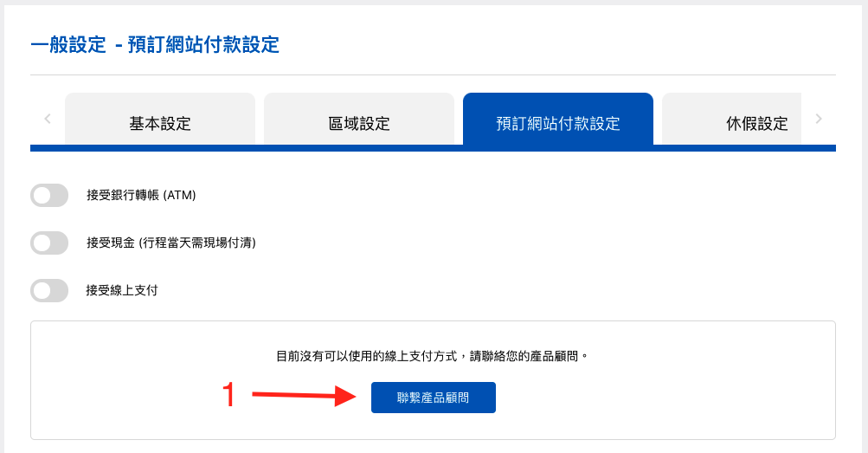The image size is (868, 453).
Task: Switch to the 區域設定 tab
Action: 359,120
